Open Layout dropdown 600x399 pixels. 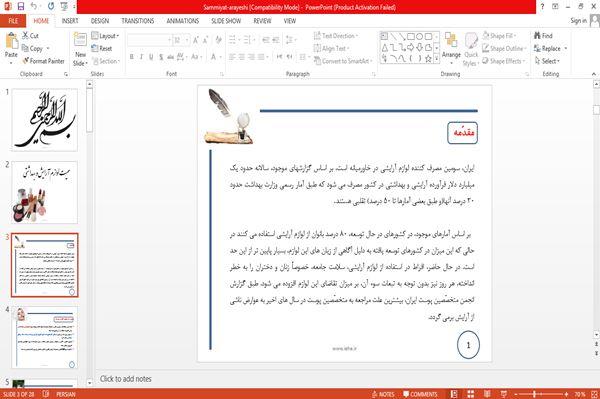pos(105,36)
